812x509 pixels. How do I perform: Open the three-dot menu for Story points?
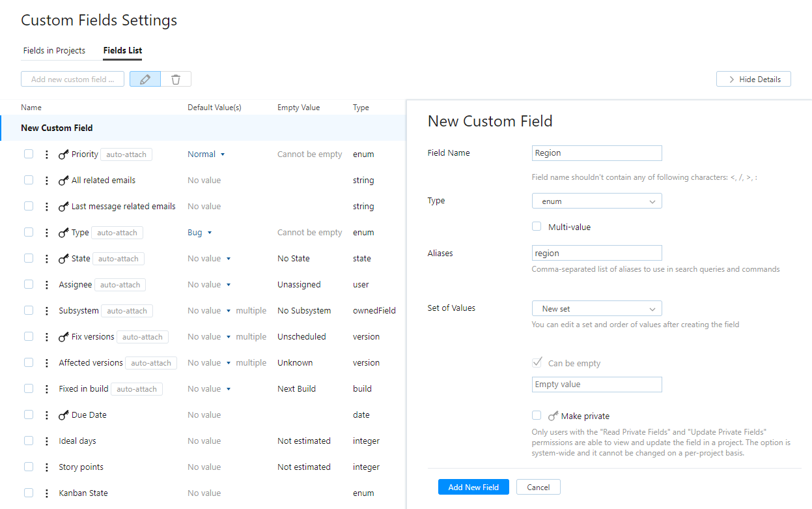coord(46,467)
